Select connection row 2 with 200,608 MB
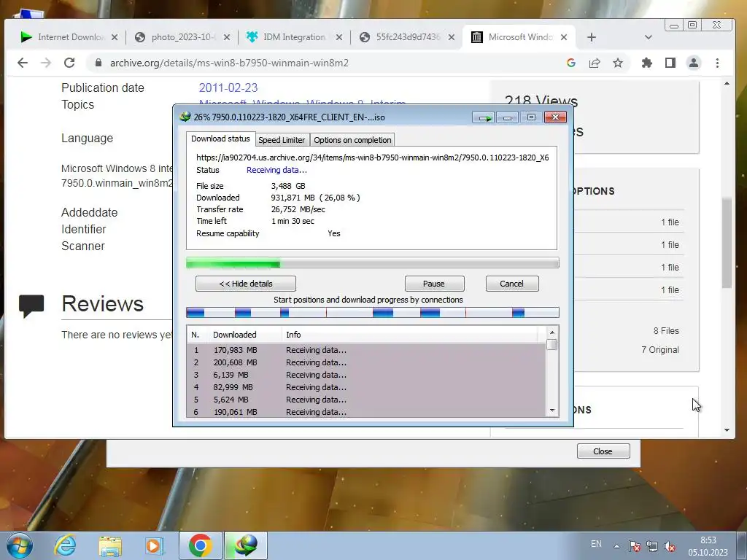 (x=366, y=362)
